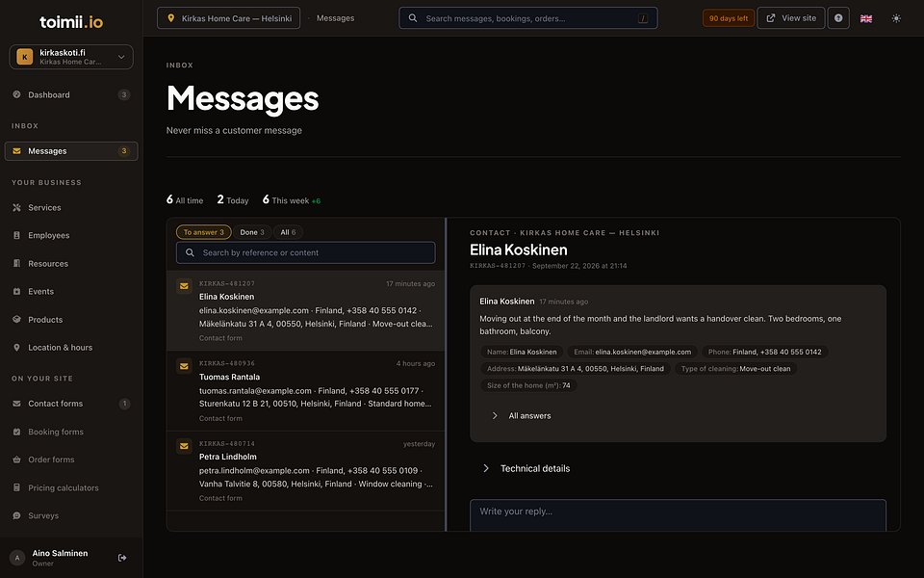
Task: Expand the kirkaskoti.fi site switcher
Action: [x=71, y=57]
